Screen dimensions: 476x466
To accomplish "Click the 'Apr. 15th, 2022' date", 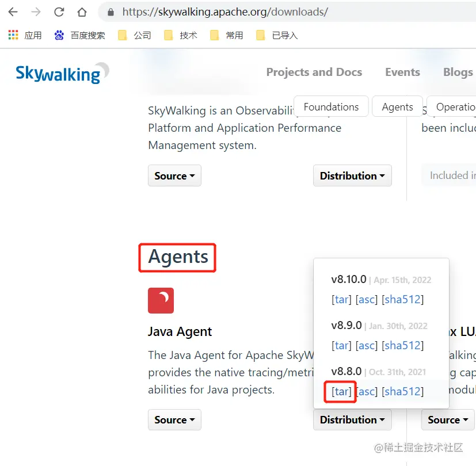I will click(x=402, y=280).
